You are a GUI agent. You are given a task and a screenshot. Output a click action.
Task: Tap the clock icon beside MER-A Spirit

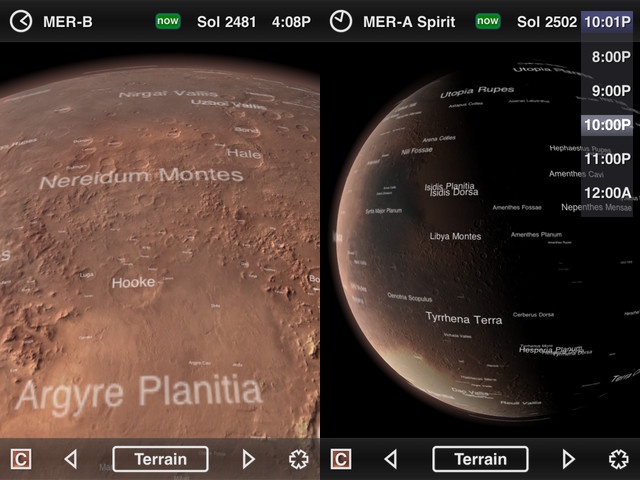pos(341,21)
